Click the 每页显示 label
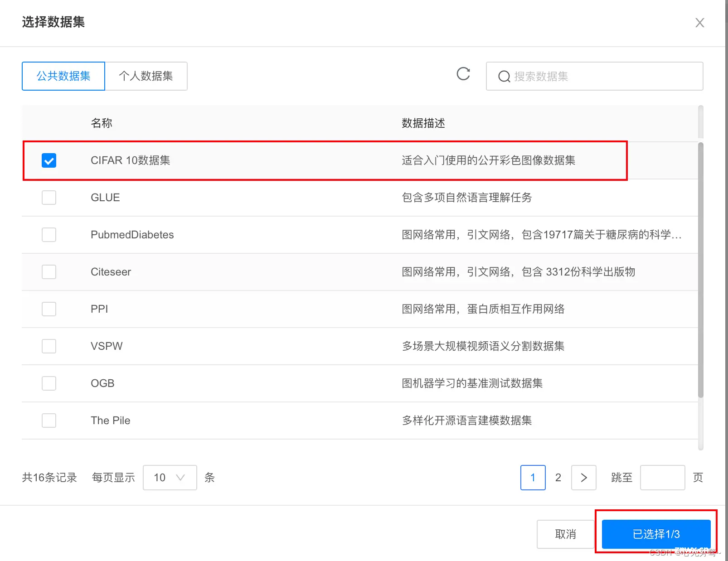This screenshot has width=728, height=561. point(113,478)
